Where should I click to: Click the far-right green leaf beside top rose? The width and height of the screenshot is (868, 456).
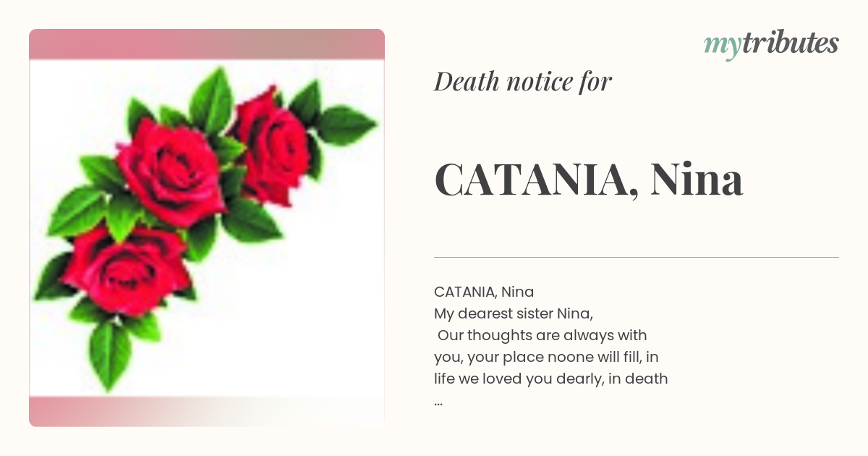click(347, 124)
